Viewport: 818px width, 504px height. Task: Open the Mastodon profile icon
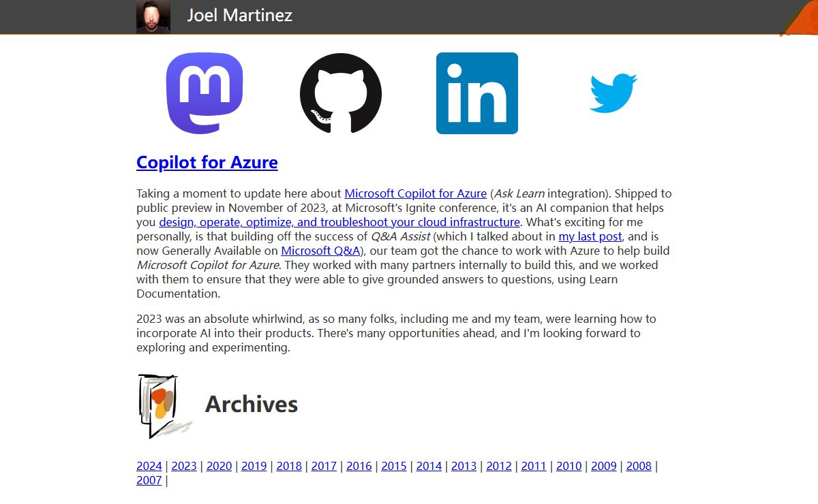point(204,93)
